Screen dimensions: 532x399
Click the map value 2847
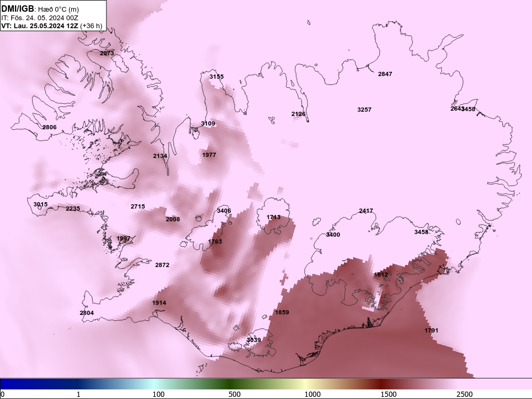click(385, 74)
